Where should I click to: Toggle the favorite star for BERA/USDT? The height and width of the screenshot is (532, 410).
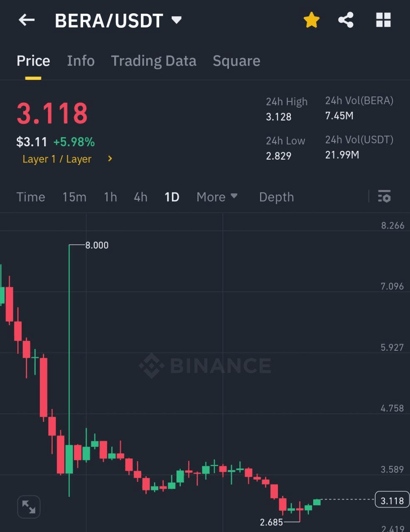[x=312, y=20]
